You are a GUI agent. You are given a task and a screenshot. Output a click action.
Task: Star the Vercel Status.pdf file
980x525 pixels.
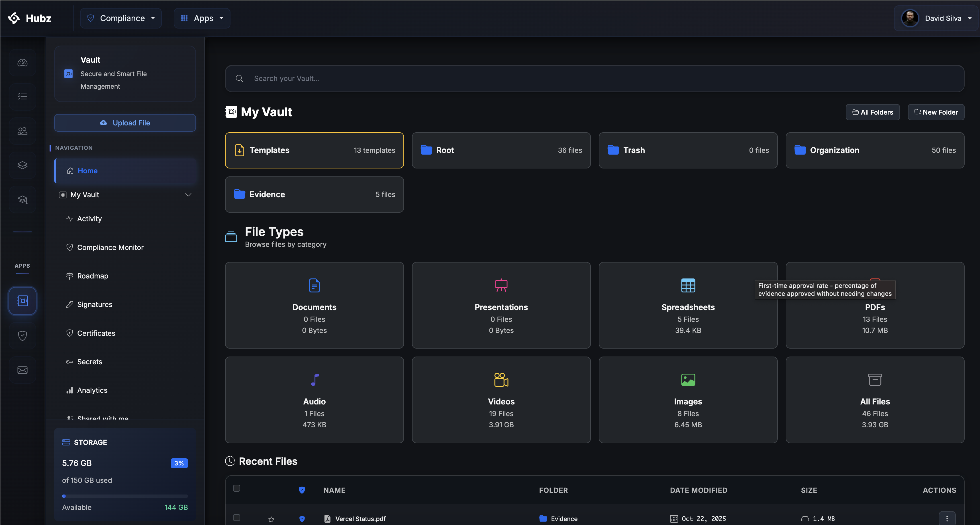(x=271, y=519)
